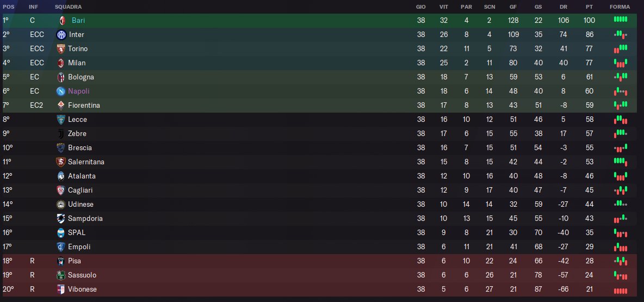Click Sassuolo's recent form bars

(620, 274)
